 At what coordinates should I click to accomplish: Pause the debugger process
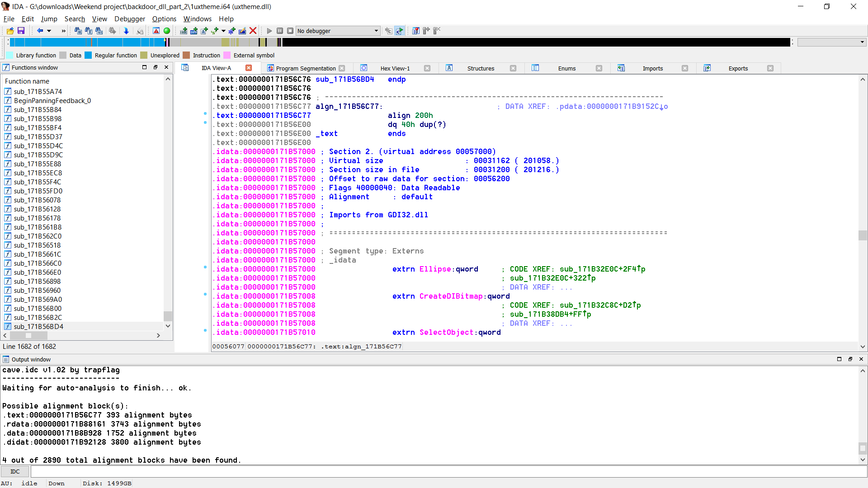(280, 31)
